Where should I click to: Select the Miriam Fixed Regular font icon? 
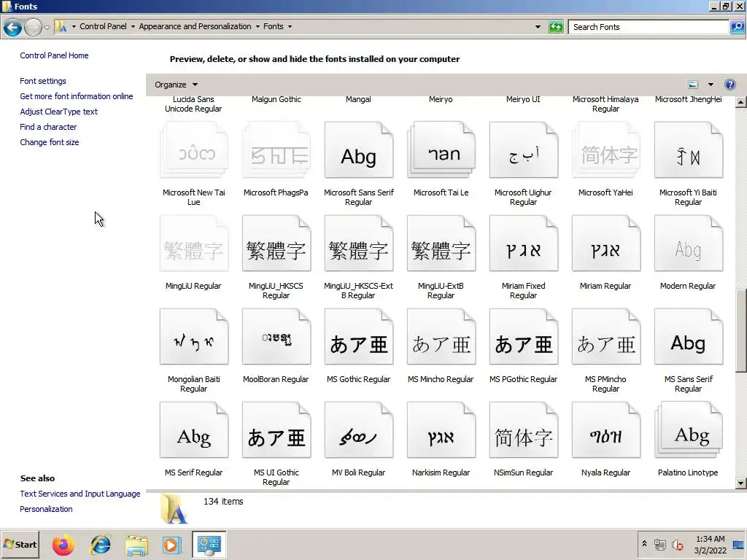[524, 244]
